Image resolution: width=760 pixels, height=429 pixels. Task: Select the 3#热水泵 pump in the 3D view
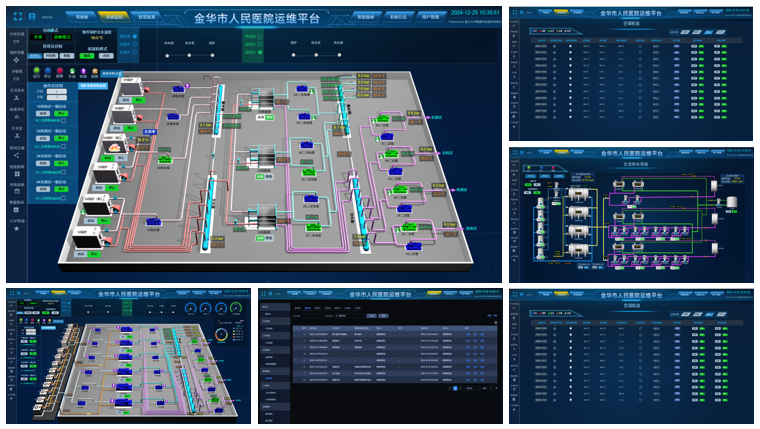173,118
